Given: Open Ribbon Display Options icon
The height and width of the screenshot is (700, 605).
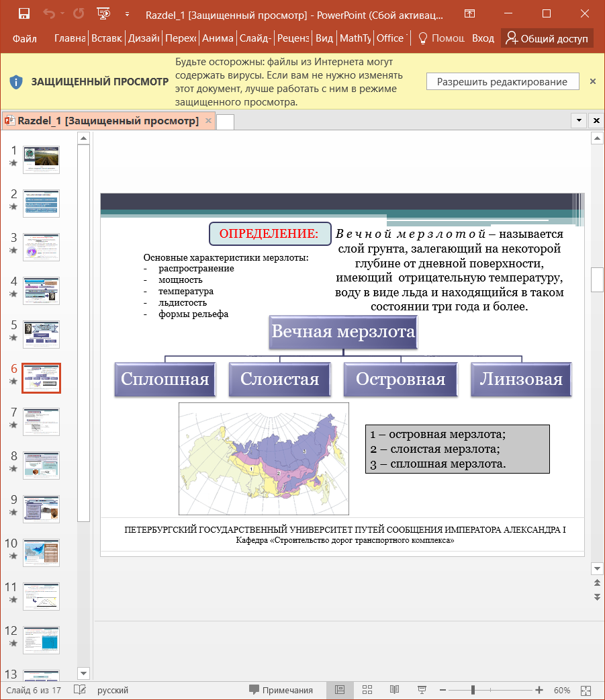Looking at the screenshot, I should pos(470,14).
